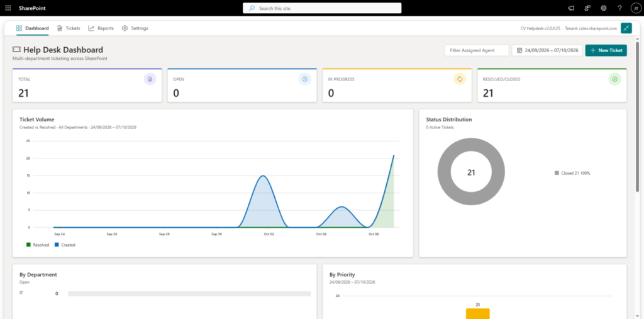644x319 pixels.
Task: Open the JT user account avatar
Action: click(636, 8)
